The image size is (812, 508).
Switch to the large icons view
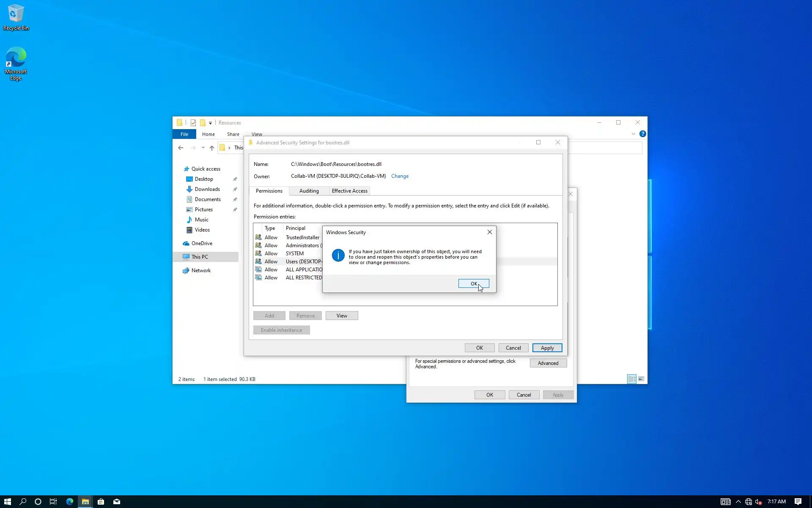[641, 379]
